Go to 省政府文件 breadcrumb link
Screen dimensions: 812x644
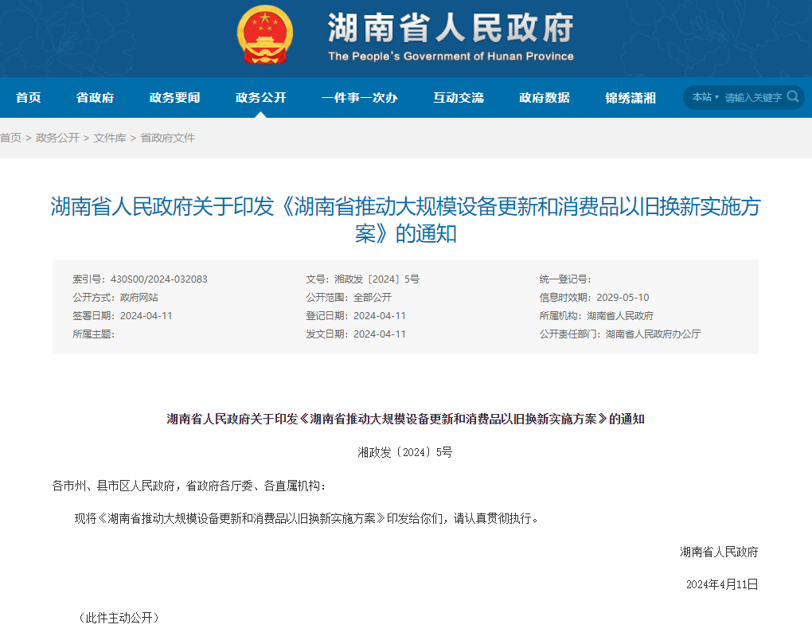(168, 138)
